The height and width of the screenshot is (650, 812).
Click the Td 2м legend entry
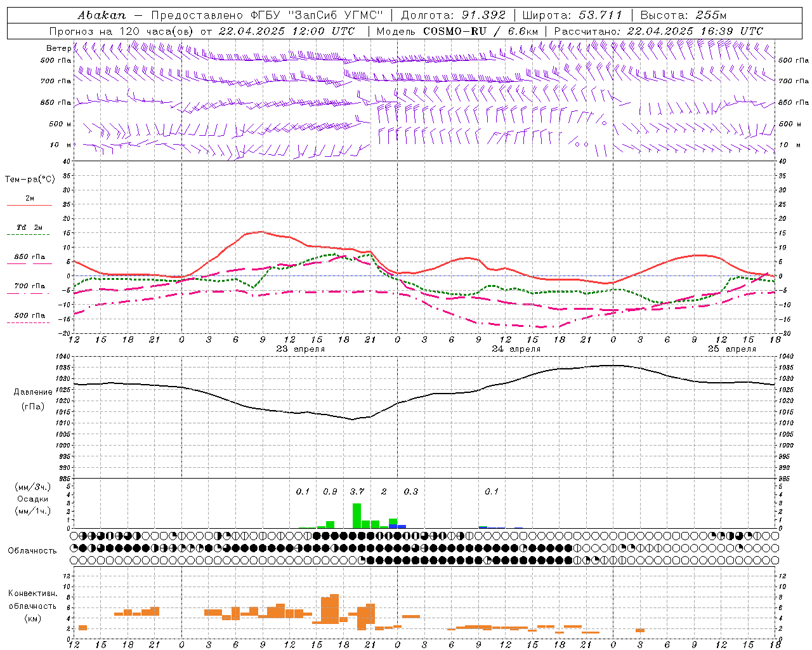pyautogui.click(x=29, y=230)
